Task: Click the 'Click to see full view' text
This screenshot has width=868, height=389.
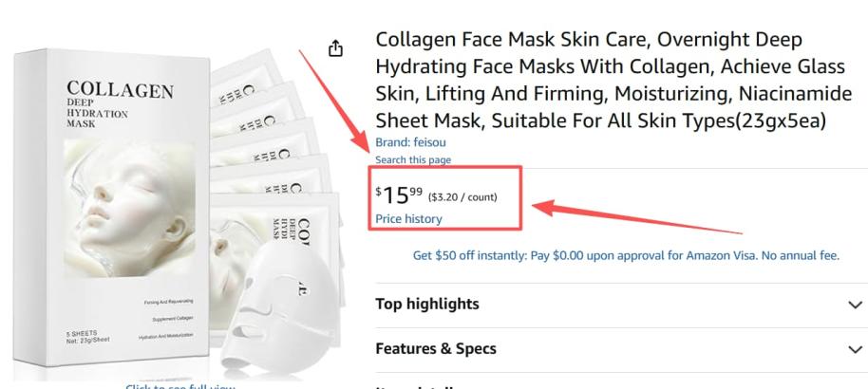Action: 180,385
